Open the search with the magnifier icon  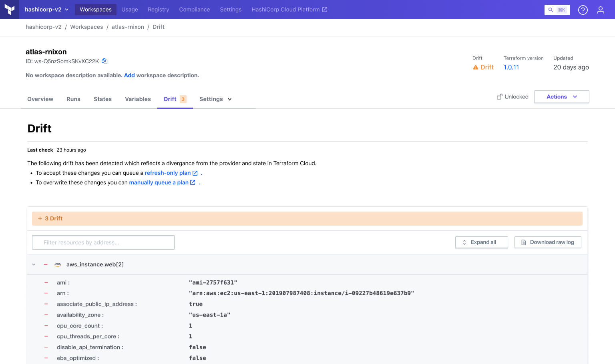point(550,10)
